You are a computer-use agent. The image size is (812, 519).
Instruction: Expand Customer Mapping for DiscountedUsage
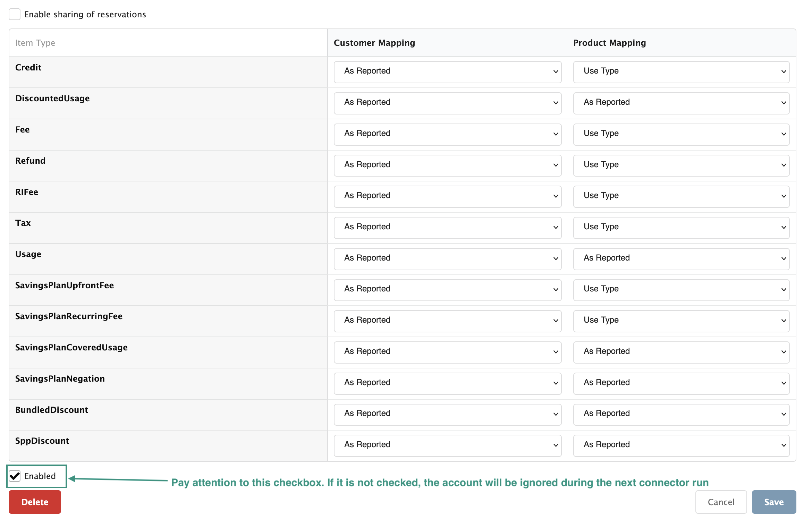tap(447, 103)
